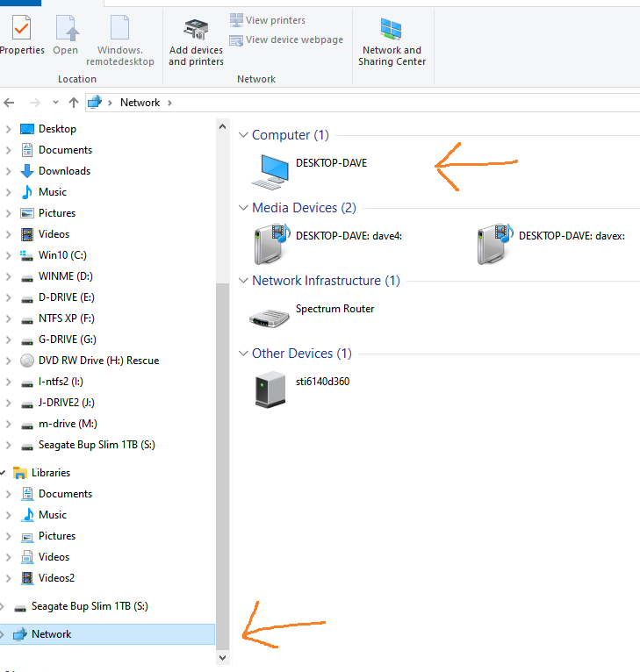The height and width of the screenshot is (672, 640).
Task: Click the Network address bar icon
Action: [95, 103]
